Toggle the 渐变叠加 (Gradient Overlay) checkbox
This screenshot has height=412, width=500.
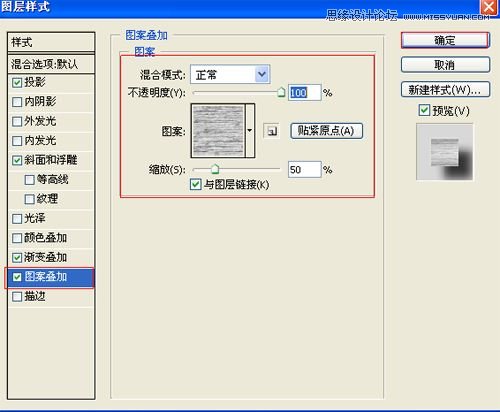point(17,258)
